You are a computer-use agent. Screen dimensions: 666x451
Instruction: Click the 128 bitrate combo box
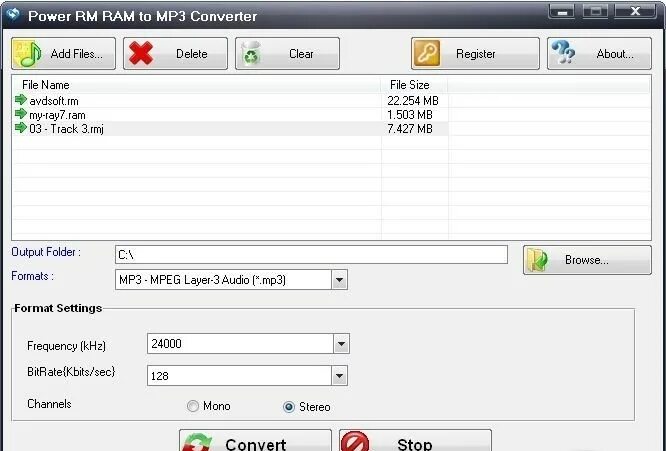pyautogui.click(x=247, y=376)
